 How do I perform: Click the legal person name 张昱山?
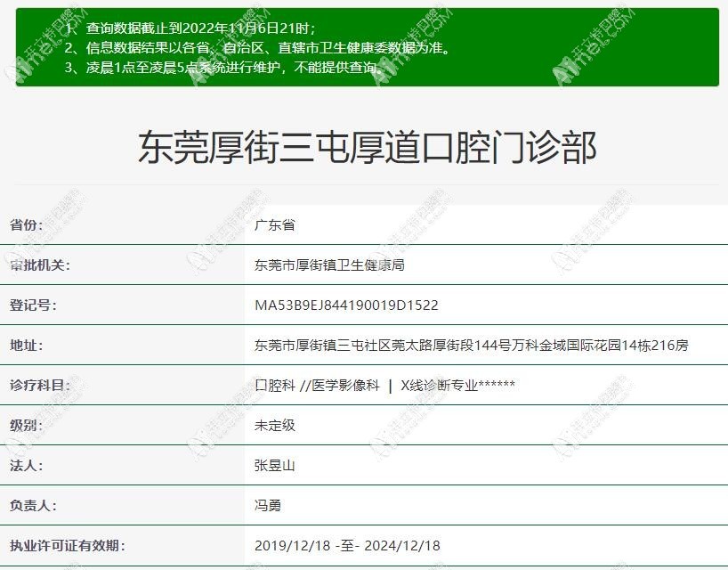[x=274, y=466]
